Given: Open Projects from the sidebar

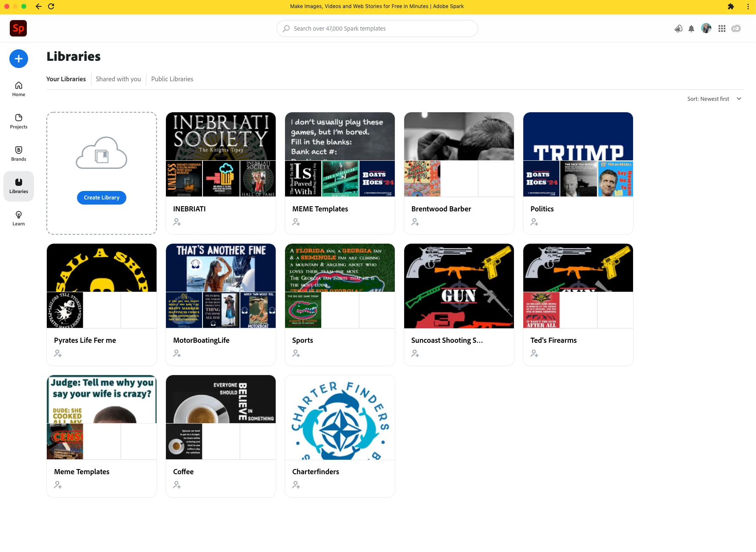Looking at the screenshot, I should click(x=19, y=122).
